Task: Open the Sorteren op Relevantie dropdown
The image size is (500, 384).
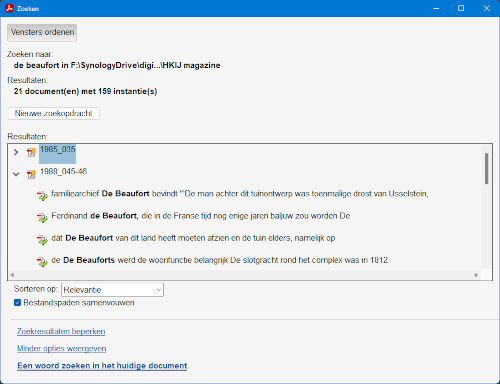Action: [112, 290]
